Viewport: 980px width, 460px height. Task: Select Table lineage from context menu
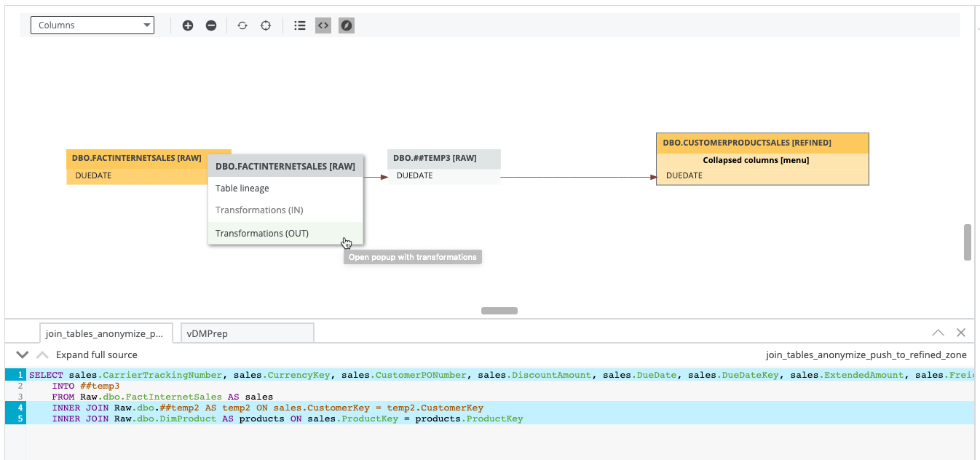click(x=242, y=189)
